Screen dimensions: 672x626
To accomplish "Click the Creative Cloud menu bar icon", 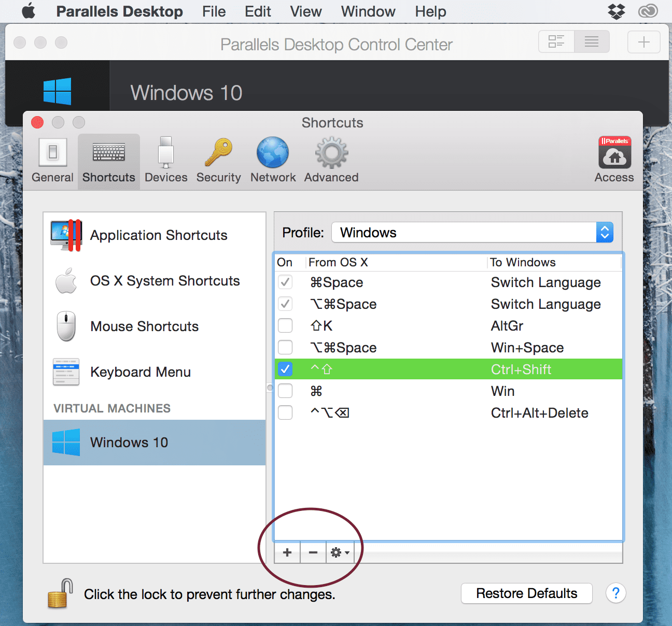I will (648, 11).
